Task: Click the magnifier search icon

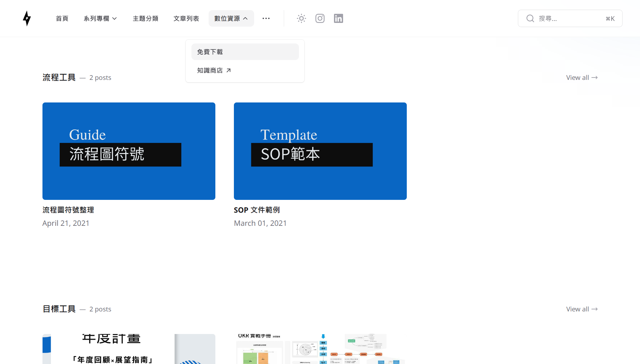Action: [x=530, y=19]
